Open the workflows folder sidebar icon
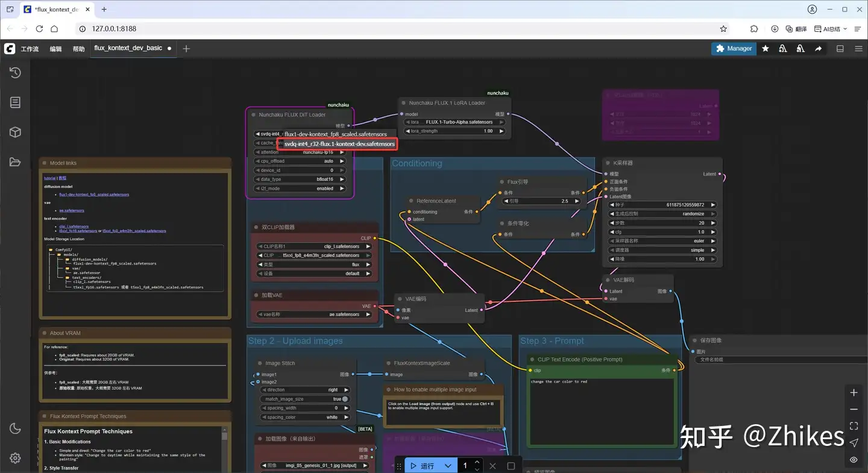Image resolution: width=868 pixels, height=473 pixels. click(15, 161)
